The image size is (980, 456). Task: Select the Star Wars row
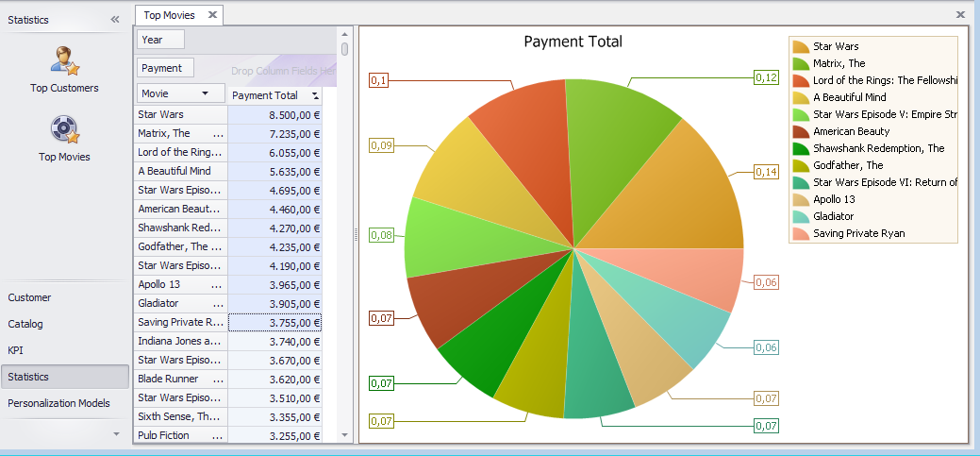click(181, 114)
